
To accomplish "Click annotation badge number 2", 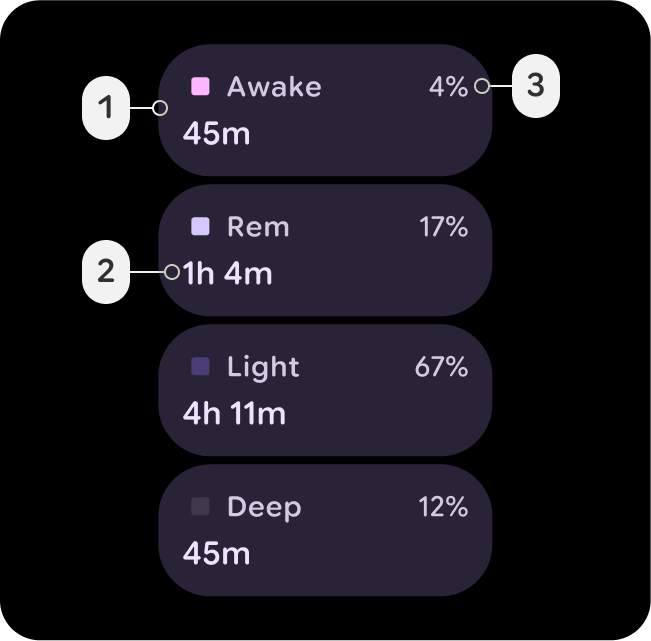I will tap(106, 271).
